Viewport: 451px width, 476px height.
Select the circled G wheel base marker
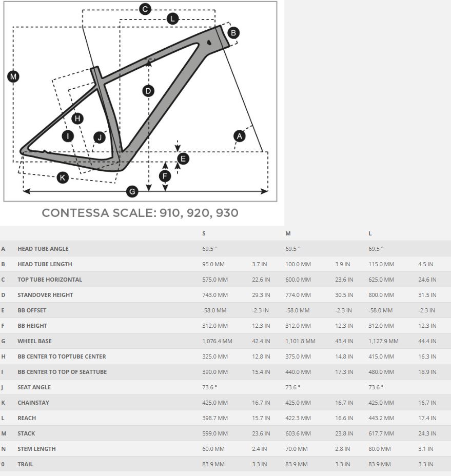(x=132, y=192)
